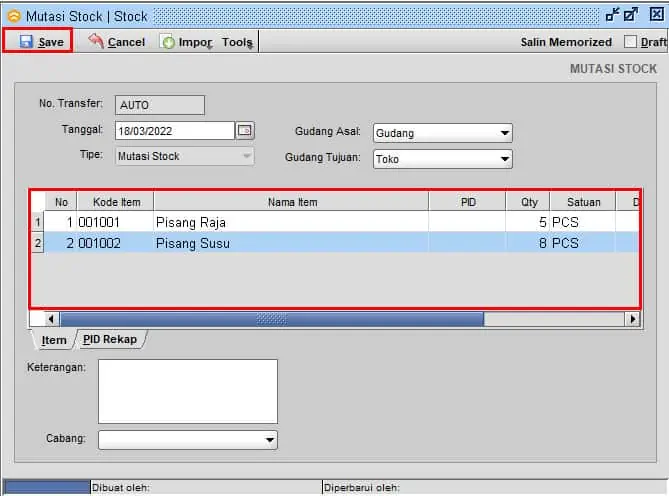Click the Save button label
The width and height of the screenshot is (669, 496).
point(51,42)
